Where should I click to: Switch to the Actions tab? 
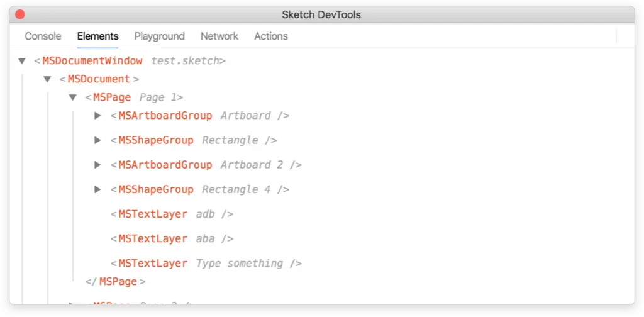point(270,36)
